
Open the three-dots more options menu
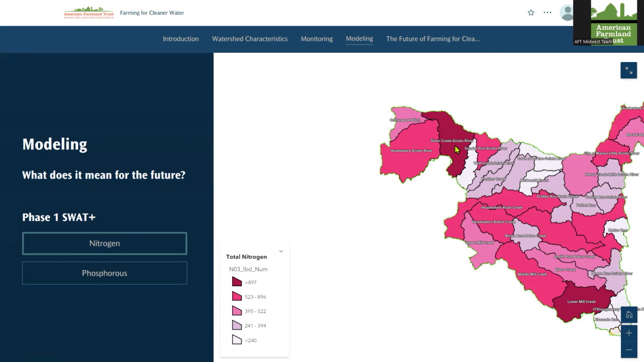click(x=547, y=13)
